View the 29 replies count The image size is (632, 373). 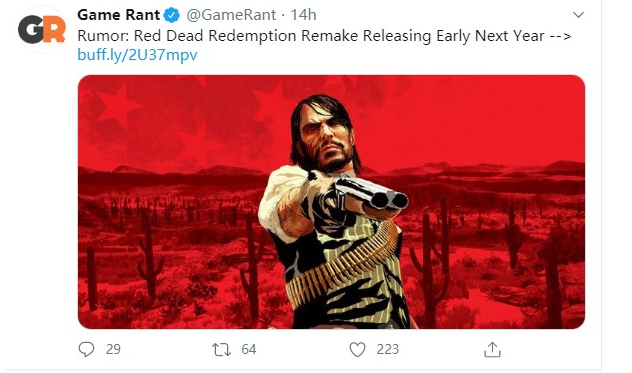coord(113,349)
